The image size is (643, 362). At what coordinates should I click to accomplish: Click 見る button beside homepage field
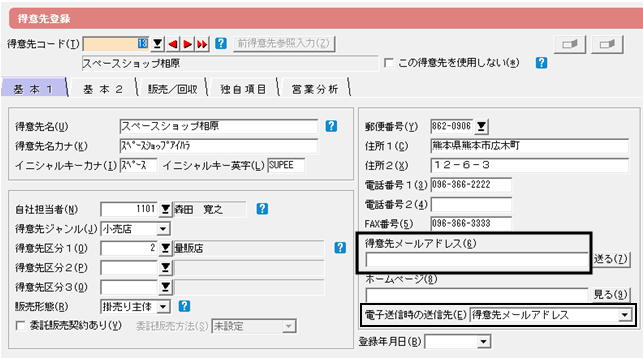point(611,294)
